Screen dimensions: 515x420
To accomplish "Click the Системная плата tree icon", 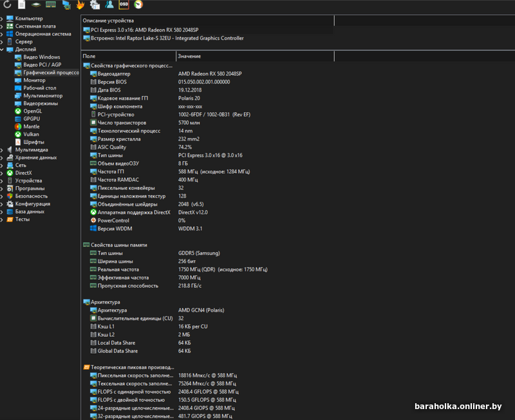I will [10, 26].
